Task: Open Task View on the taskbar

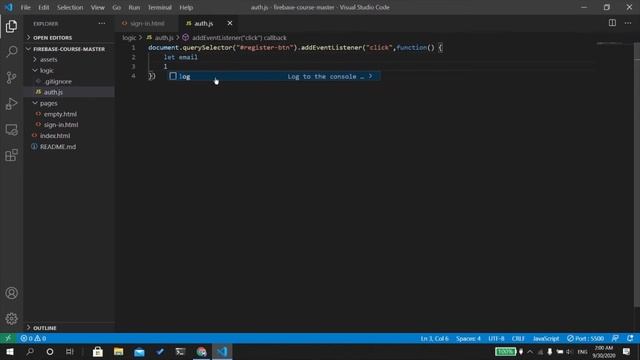Action: (70, 352)
